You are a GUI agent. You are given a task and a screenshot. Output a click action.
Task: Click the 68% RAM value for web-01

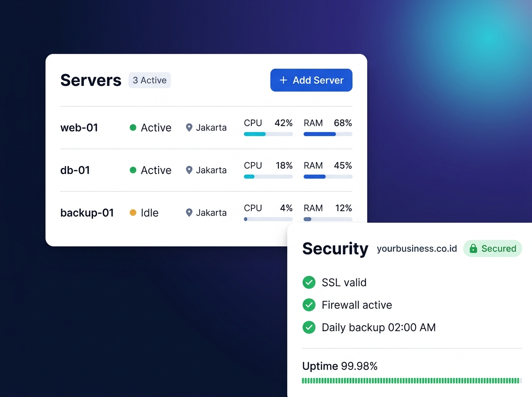tap(343, 123)
